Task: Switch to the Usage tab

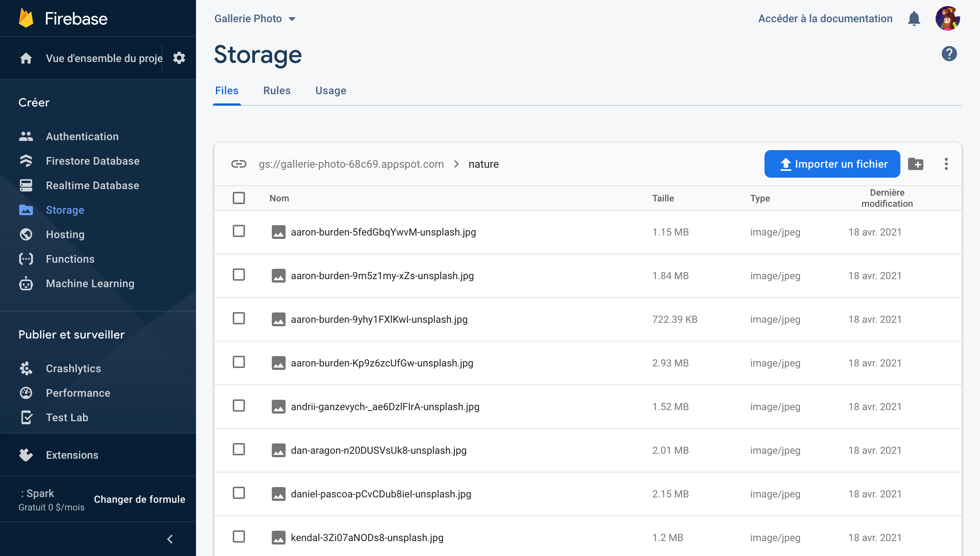Action: 330,90
